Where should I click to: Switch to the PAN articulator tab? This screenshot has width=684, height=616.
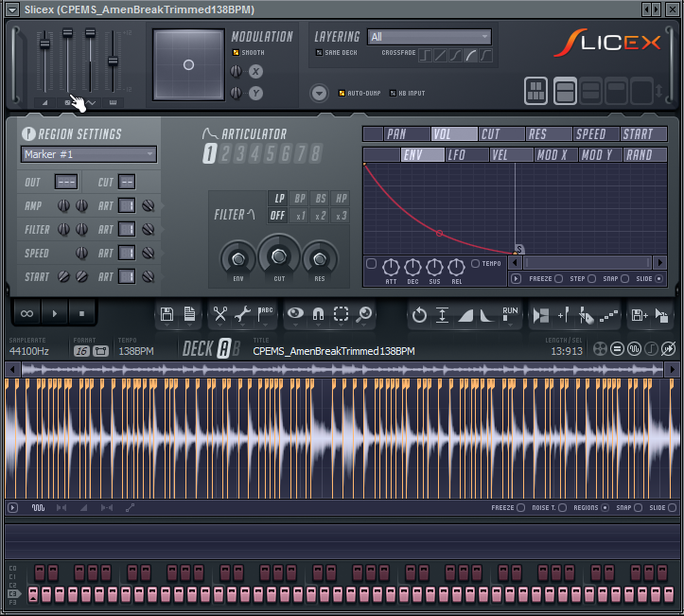[407, 134]
